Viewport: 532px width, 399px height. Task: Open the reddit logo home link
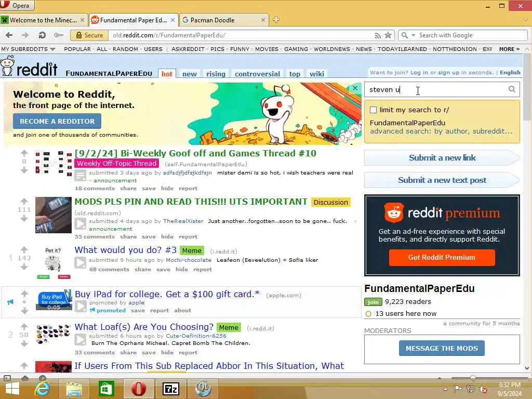click(x=29, y=66)
